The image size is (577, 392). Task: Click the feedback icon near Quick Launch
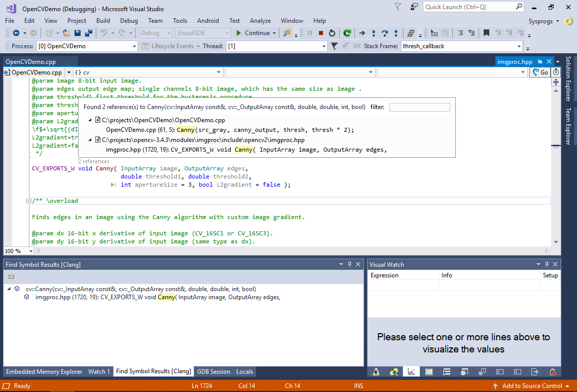(414, 7)
